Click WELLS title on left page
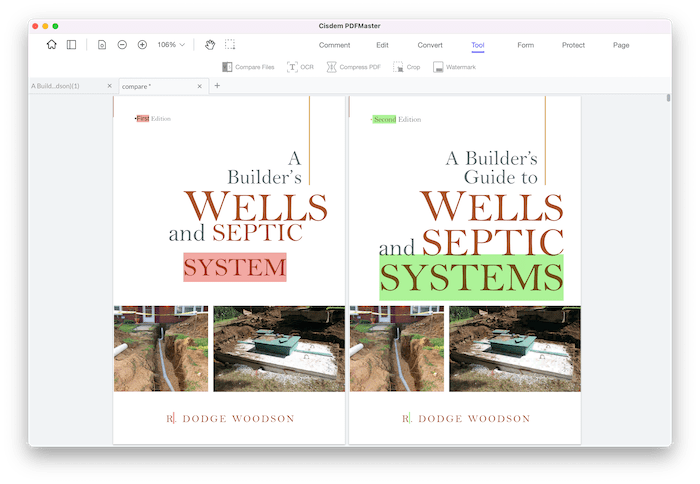This screenshot has width=700, height=484. click(x=256, y=206)
